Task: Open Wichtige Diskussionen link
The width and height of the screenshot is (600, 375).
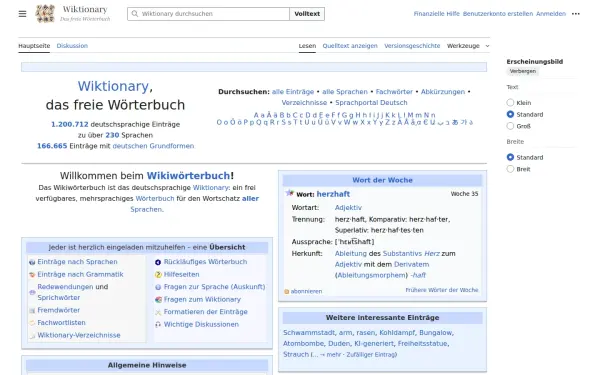Action: [201, 324]
